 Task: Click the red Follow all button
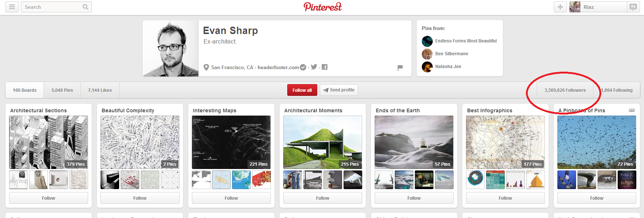[x=302, y=90]
